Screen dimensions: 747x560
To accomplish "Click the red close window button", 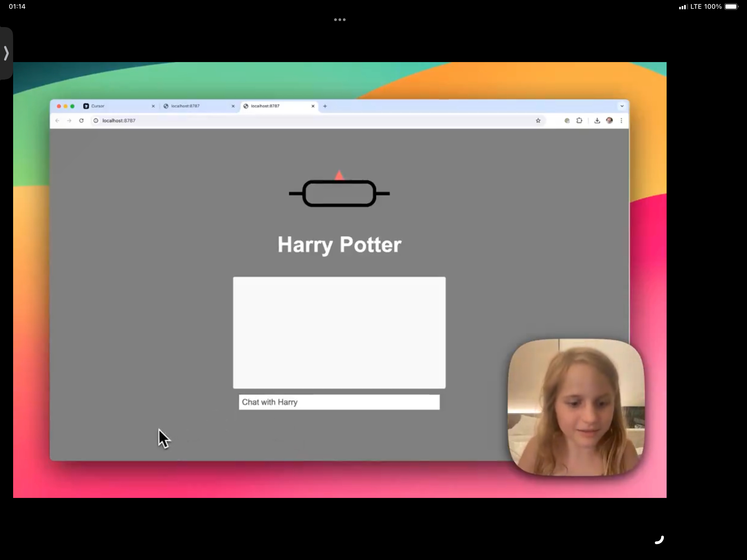I will [x=59, y=106].
